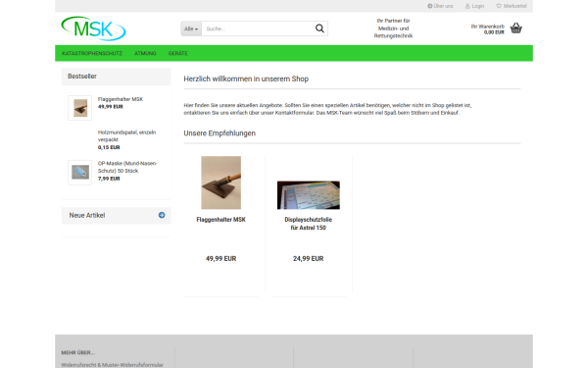The image size is (588, 368).
Task: Click Unsere Empfehlungen heading
Action: click(x=220, y=133)
